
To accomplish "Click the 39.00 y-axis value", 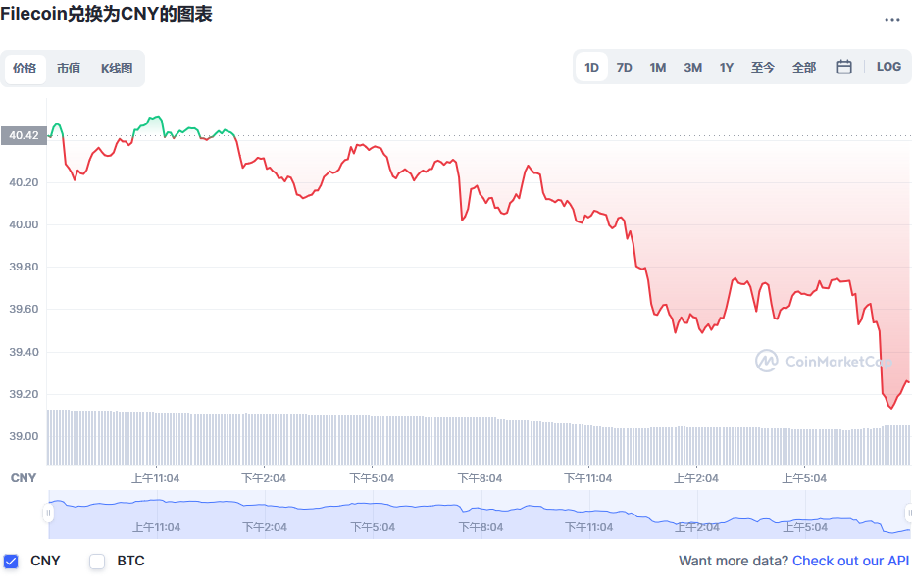I will [24, 436].
